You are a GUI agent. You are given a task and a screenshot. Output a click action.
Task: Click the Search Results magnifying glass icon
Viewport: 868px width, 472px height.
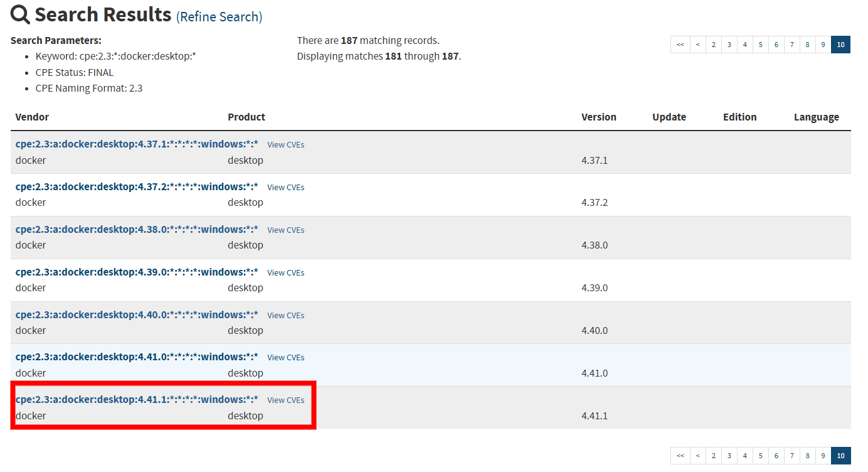point(19,14)
